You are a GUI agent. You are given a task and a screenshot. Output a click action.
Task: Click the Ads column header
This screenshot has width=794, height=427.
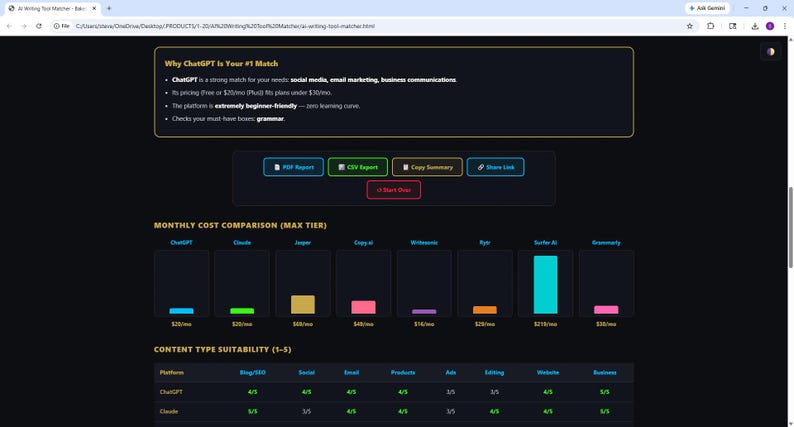(x=451, y=372)
